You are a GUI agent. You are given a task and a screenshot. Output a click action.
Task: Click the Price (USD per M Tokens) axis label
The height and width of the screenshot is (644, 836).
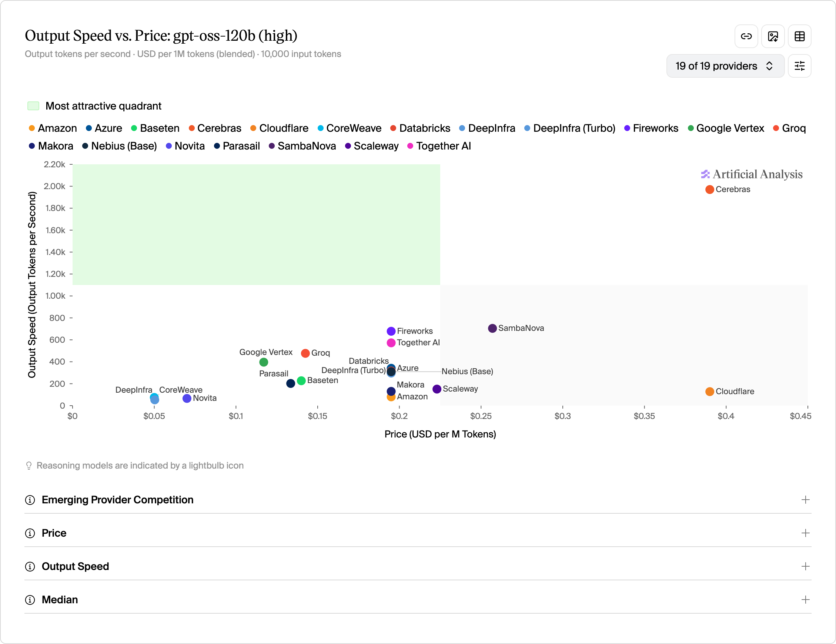point(440,434)
